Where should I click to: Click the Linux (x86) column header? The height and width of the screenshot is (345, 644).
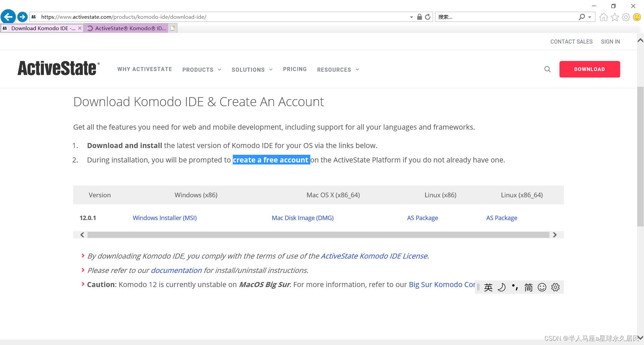[x=440, y=195]
